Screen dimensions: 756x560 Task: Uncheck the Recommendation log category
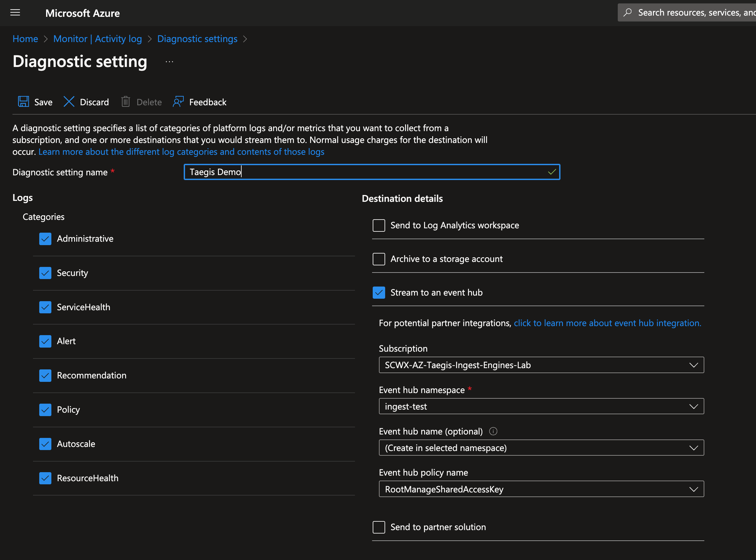pyautogui.click(x=45, y=376)
